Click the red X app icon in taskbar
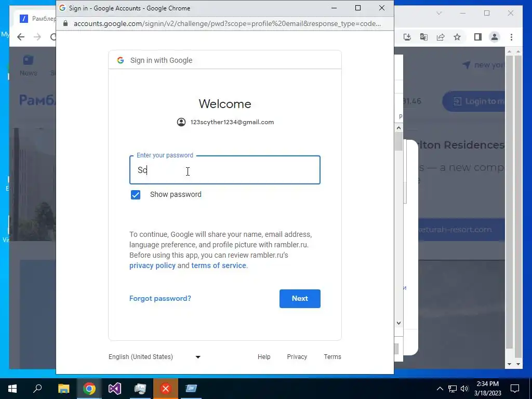 pos(166,389)
